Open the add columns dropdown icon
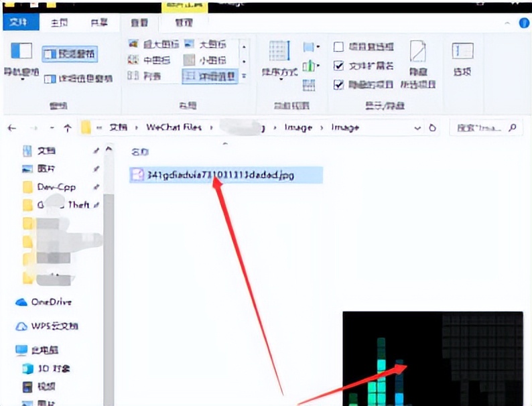Image resolution: width=532 pixels, height=406 pixels. 311,66
